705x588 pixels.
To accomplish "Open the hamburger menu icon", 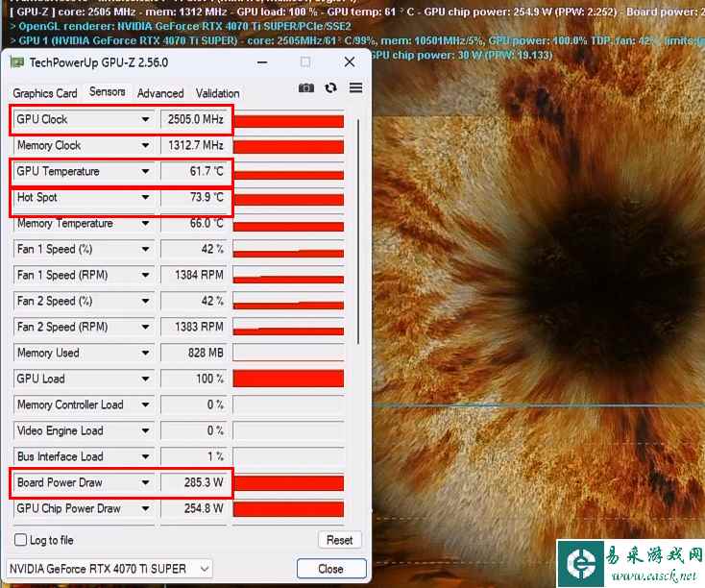I will (355, 87).
